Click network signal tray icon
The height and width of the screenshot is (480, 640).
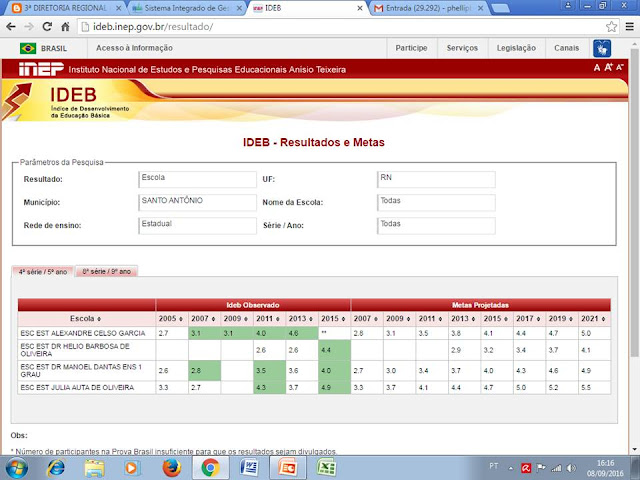556,468
